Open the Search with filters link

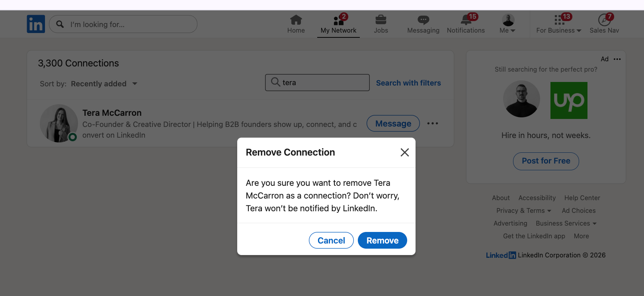(408, 83)
